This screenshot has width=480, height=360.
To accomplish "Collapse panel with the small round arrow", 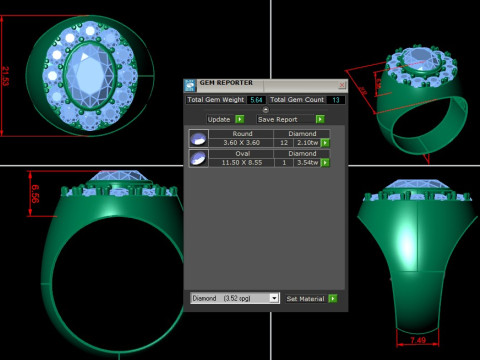I will (266, 110).
